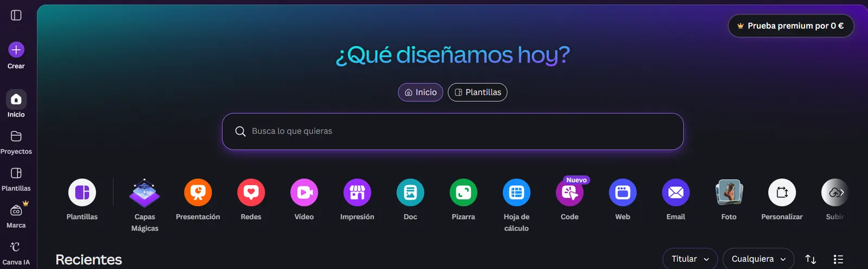Switch to list view icon
868x269 pixels.
click(838, 259)
